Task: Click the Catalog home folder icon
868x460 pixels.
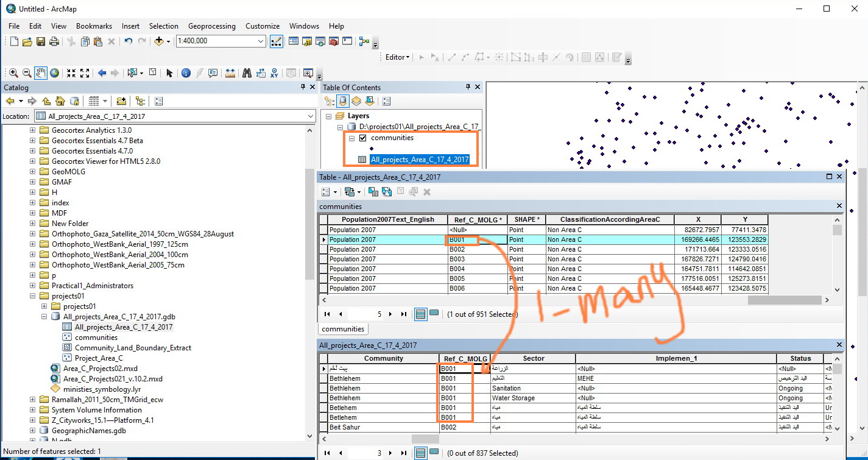Action: pos(60,101)
